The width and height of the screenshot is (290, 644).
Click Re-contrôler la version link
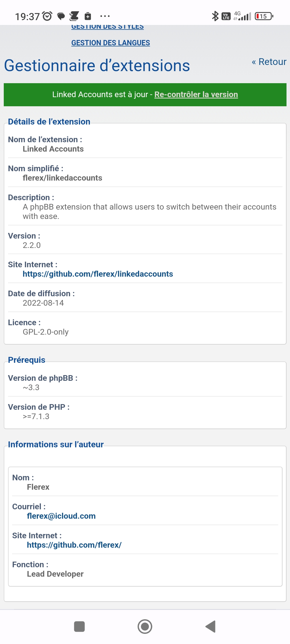pyautogui.click(x=196, y=94)
